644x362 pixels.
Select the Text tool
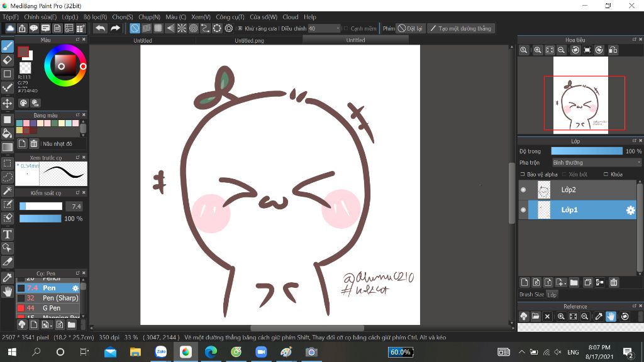pos(8,234)
